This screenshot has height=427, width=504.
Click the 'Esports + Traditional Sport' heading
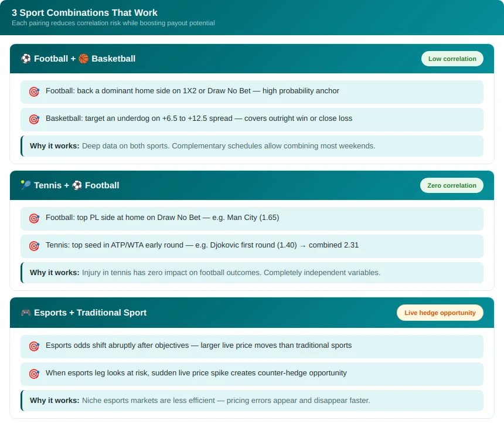(90, 313)
